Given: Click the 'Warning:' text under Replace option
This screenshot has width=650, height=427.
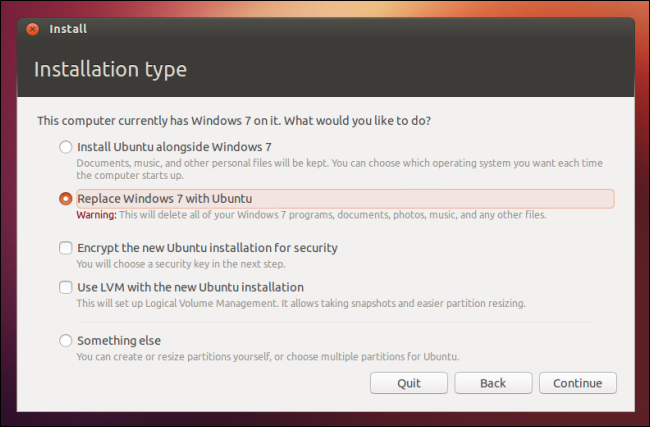Looking at the screenshot, I should [97, 215].
